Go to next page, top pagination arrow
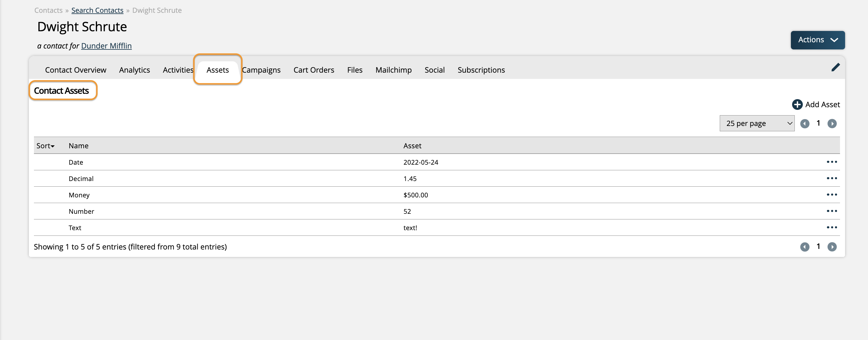Viewport: 868px width, 340px height. 832,124
